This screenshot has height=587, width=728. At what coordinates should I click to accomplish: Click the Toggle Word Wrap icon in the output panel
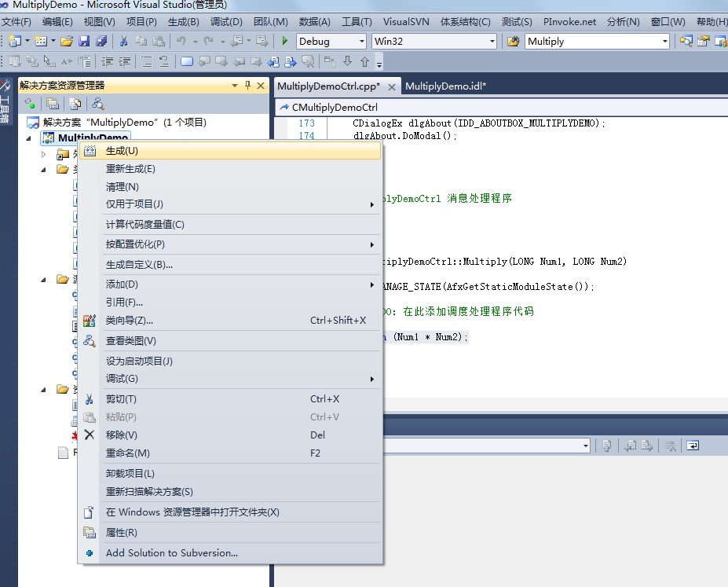click(693, 446)
